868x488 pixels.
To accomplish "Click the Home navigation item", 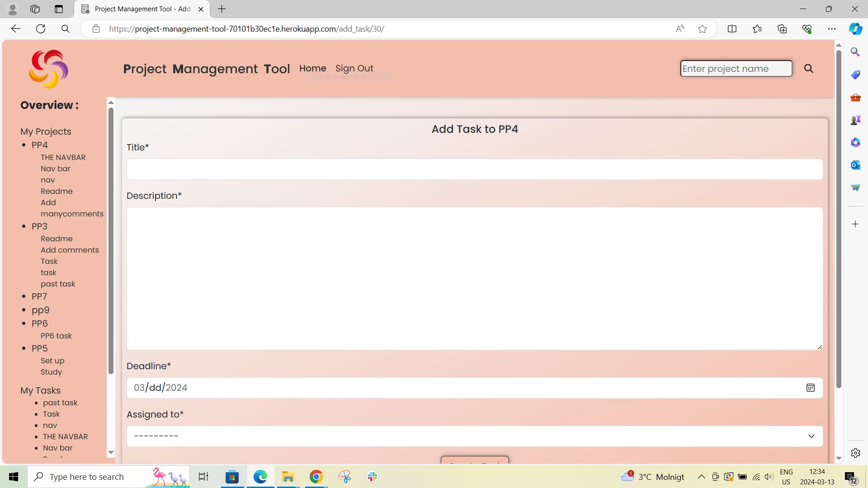I will 312,68.
